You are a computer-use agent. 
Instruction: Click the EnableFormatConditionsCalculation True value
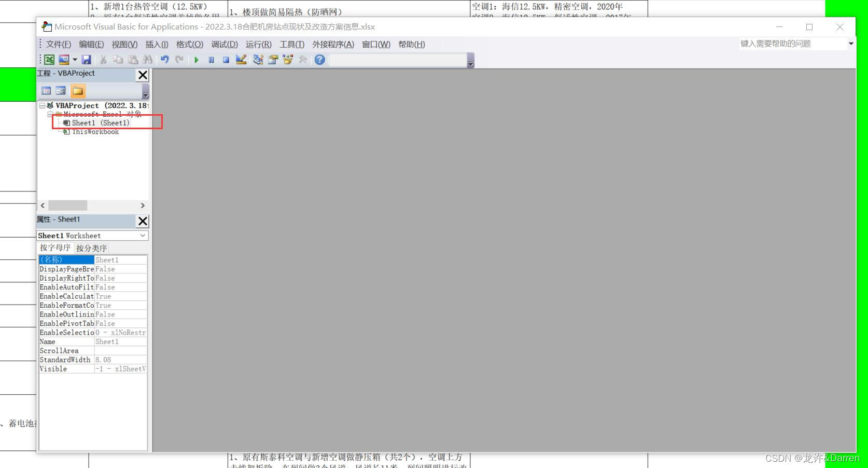[x=120, y=306]
